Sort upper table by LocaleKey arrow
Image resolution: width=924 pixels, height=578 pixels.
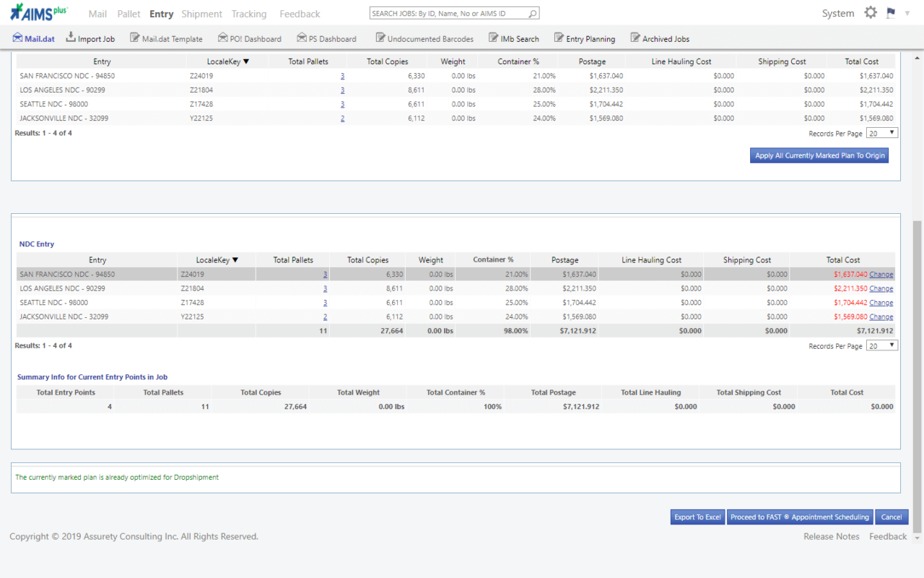coord(246,62)
